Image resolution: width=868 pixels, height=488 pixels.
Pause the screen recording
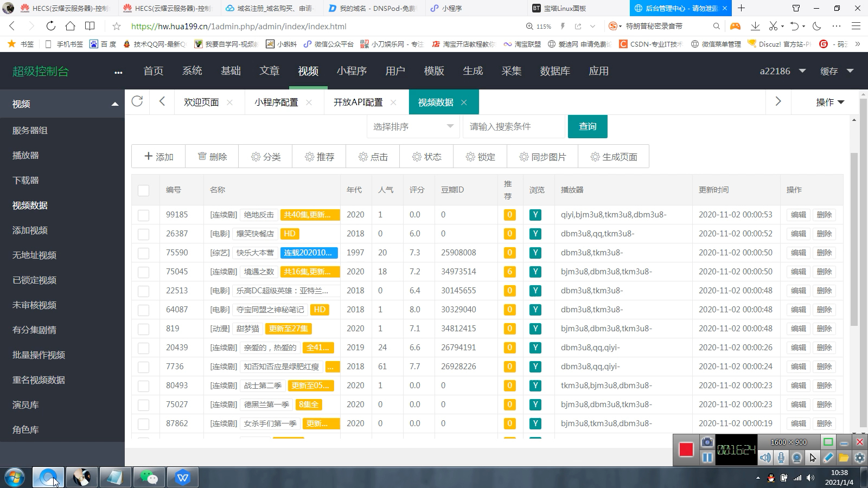[x=707, y=458]
